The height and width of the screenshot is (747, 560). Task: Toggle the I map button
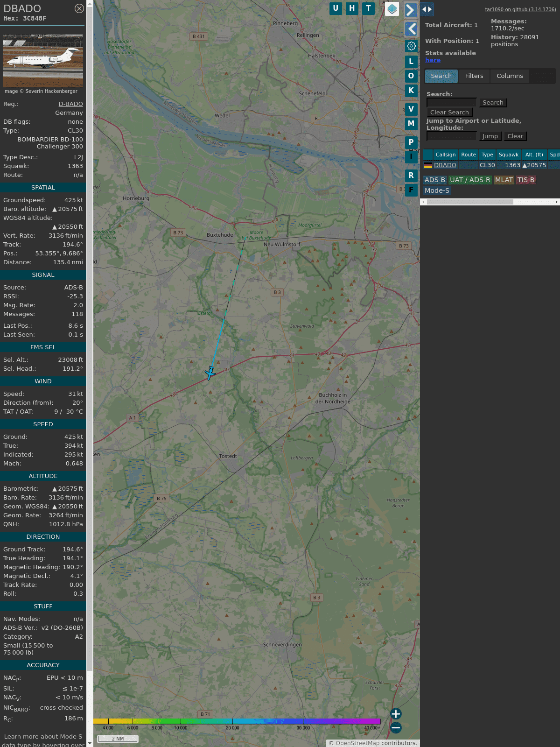click(x=411, y=157)
